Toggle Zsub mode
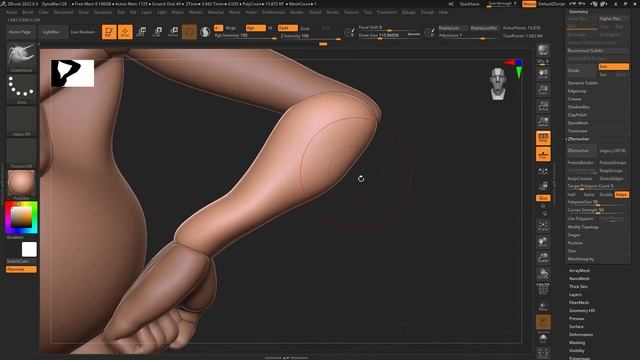The image size is (640, 360). point(304,29)
